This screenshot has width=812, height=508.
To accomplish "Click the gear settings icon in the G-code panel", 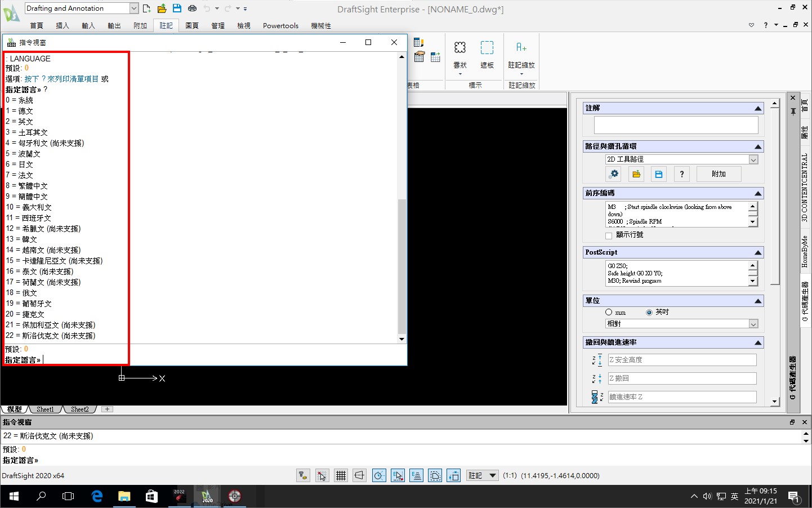I will pos(614,174).
